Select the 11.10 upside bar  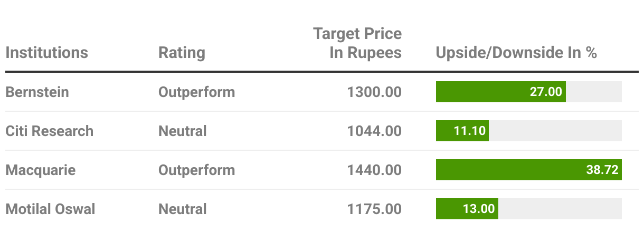tap(462, 131)
